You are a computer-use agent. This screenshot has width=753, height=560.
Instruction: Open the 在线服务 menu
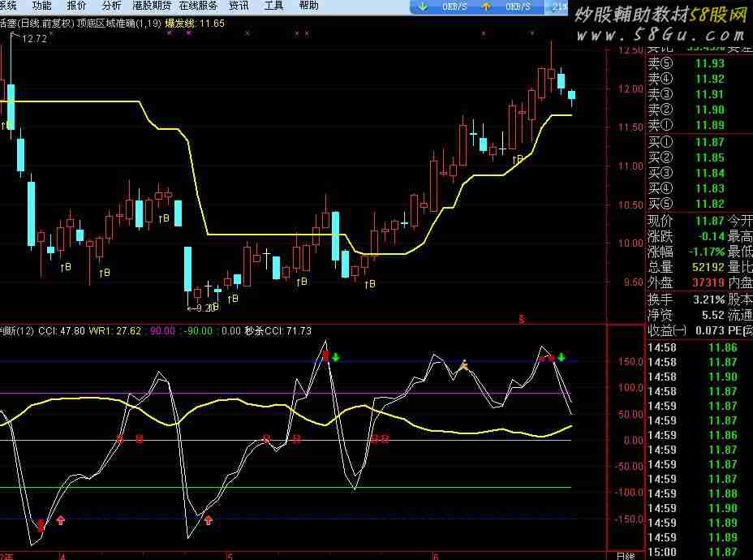point(198,6)
